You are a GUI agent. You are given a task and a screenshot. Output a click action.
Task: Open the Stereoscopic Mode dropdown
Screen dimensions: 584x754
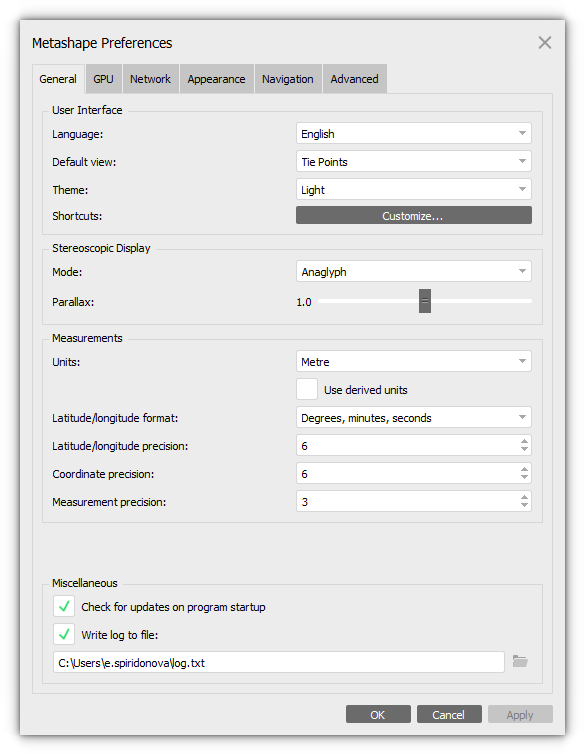point(414,271)
